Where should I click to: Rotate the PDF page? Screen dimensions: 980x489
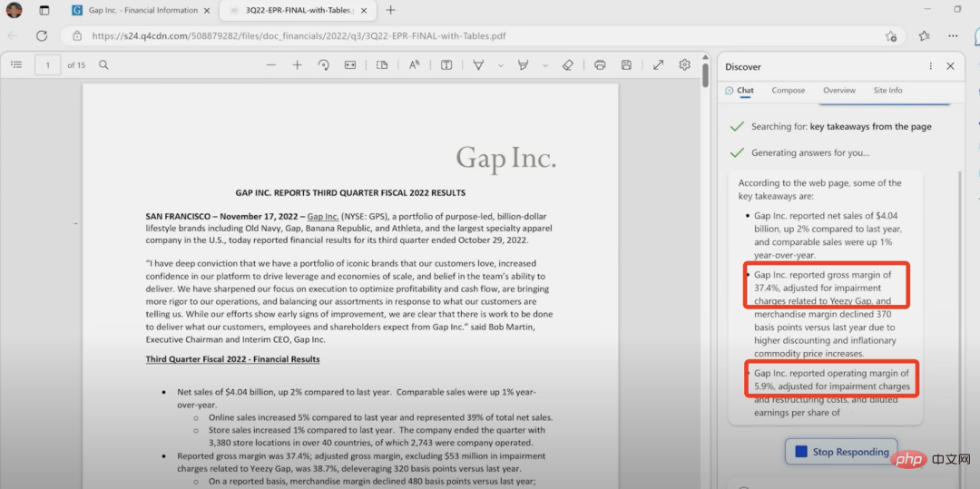point(324,65)
